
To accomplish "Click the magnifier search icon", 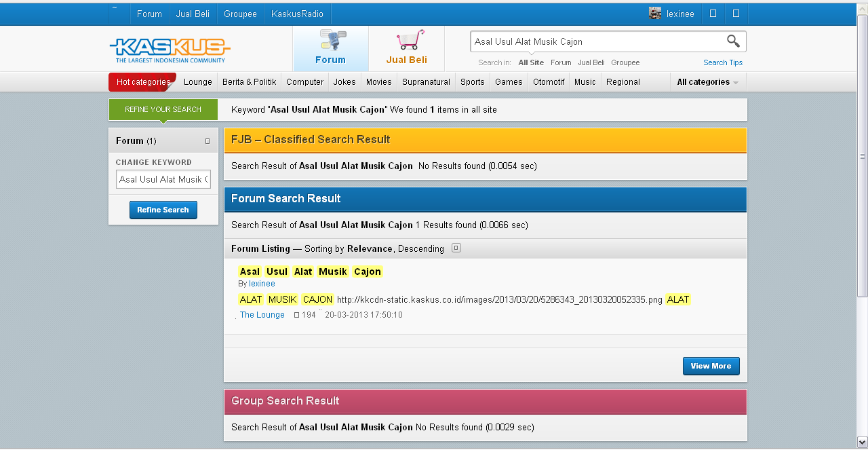I will [x=733, y=41].
